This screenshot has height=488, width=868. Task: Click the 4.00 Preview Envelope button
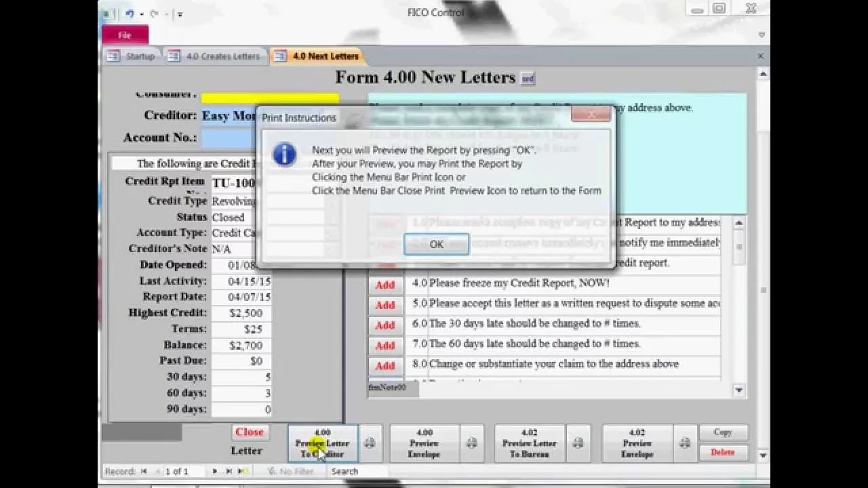pyautogui.click(x=425, y=443)
